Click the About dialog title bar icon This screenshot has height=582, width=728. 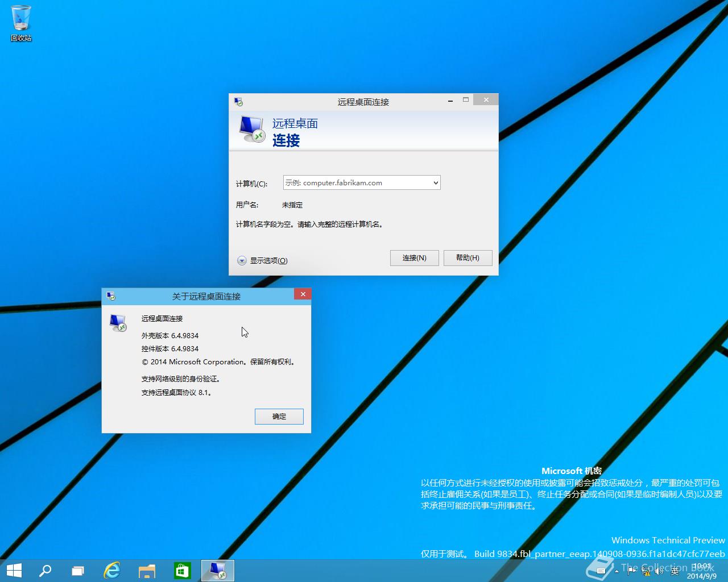tap(111, 296)
